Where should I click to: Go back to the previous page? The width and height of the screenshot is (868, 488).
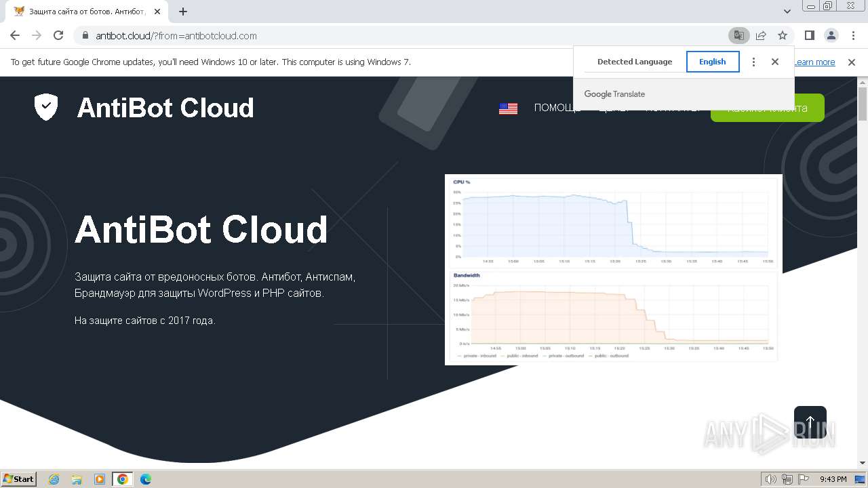tap(15, 35)
